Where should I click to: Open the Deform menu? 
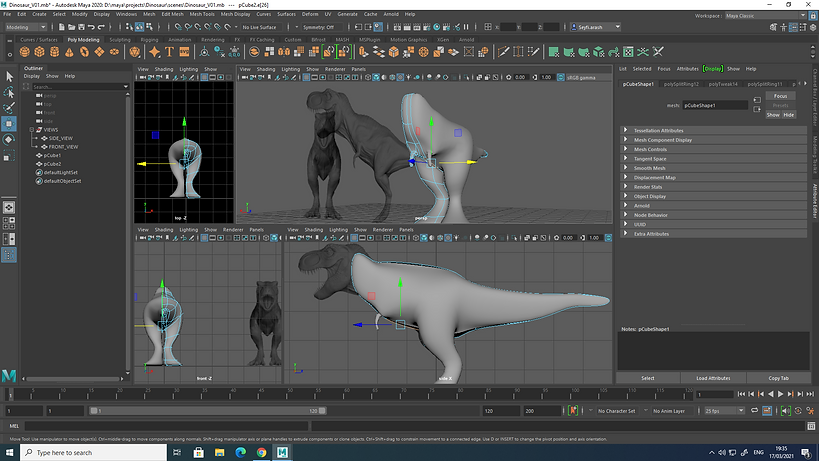coord(310,14)
